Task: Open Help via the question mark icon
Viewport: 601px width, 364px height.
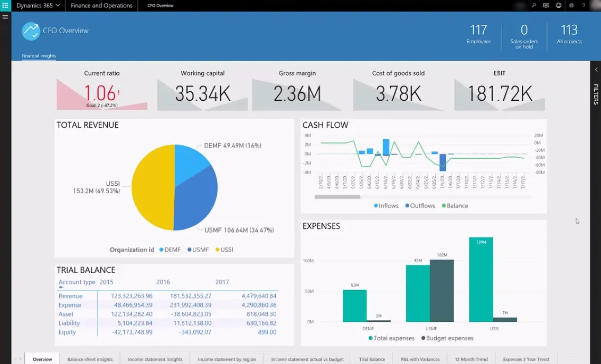Action: (583, 6)
